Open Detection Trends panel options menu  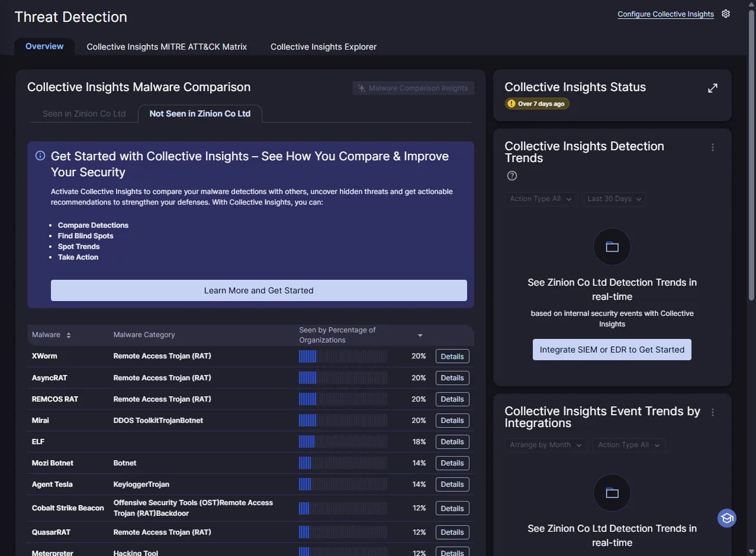(x=713, y=147)
